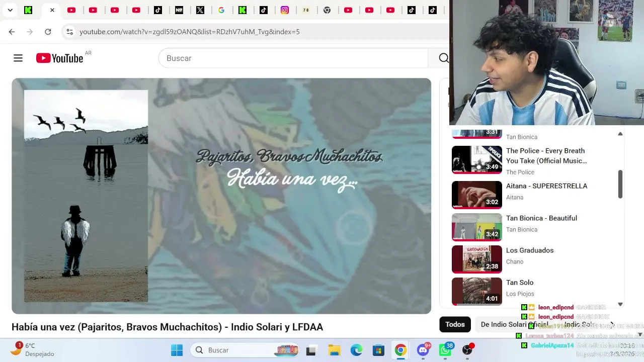The width and height of the screenshot is (644, 362).
Task: Switch to Google Chrome on the taskbar
Action: coord(400,350)
